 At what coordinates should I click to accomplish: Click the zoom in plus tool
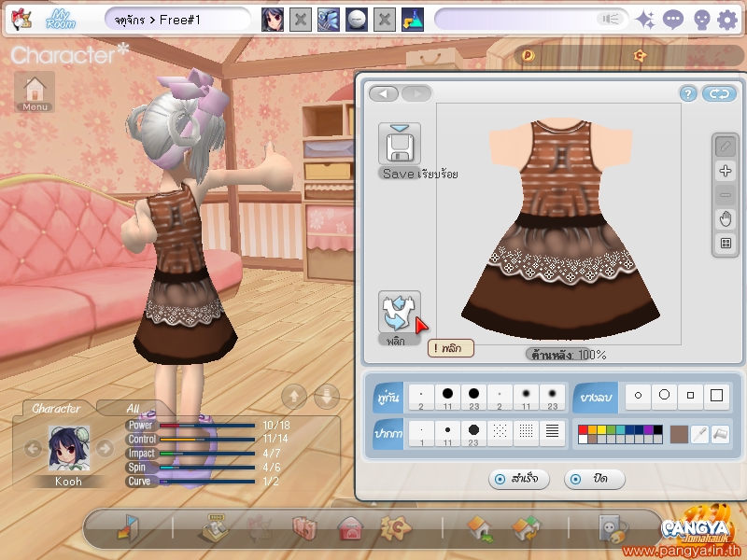(x=726, y=171)
